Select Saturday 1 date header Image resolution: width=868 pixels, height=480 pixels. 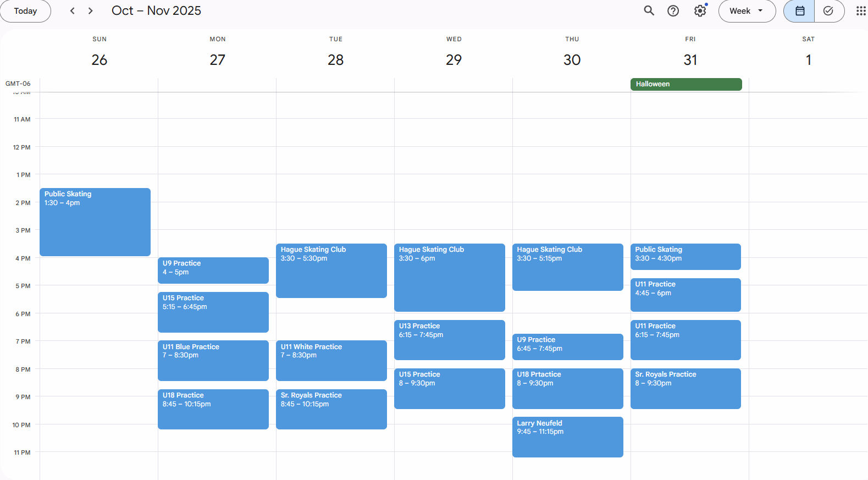click(809, 60)
